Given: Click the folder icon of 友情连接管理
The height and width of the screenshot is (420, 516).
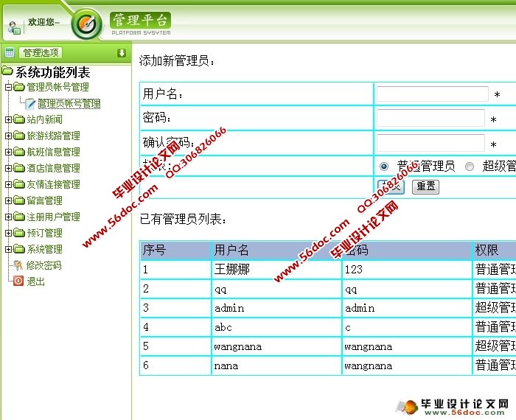Looking at the screenshot, I should pyautogui.click(x=19, y=184).
